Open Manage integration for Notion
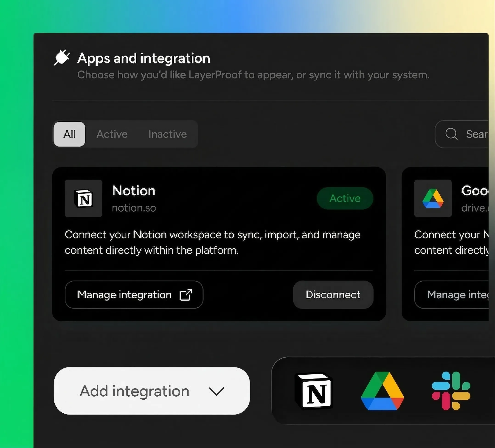 [134, 295]
